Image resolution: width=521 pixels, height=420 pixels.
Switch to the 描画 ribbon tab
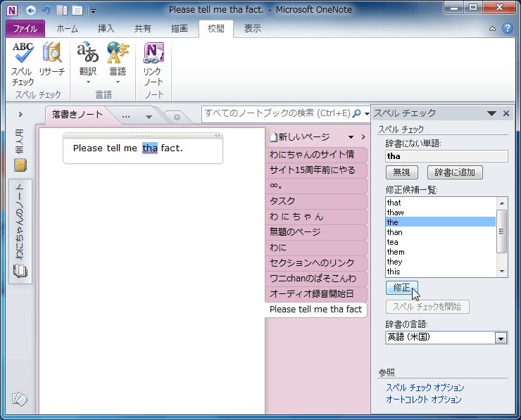coord(179,29)
